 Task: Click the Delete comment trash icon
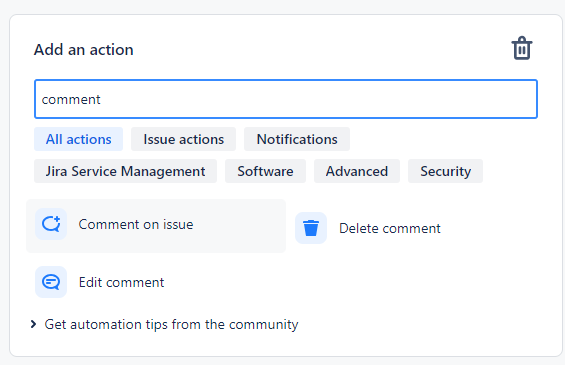coord(311,228)
